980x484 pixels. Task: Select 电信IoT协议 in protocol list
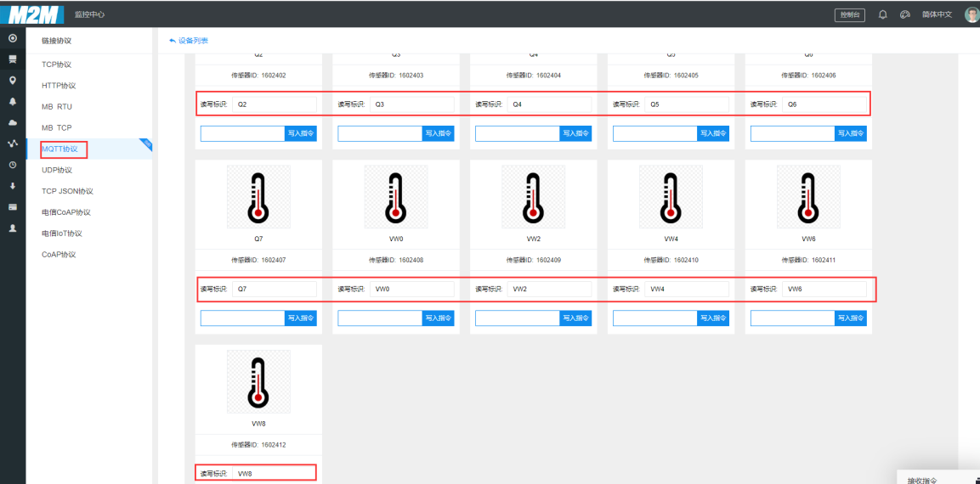click(x=62, y=234)
